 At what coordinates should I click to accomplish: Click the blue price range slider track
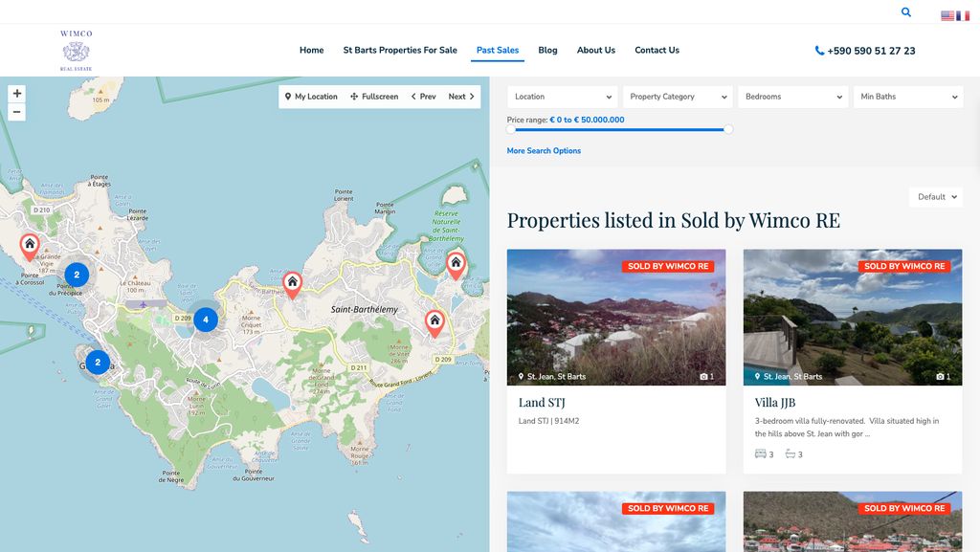tap(619, 129)
